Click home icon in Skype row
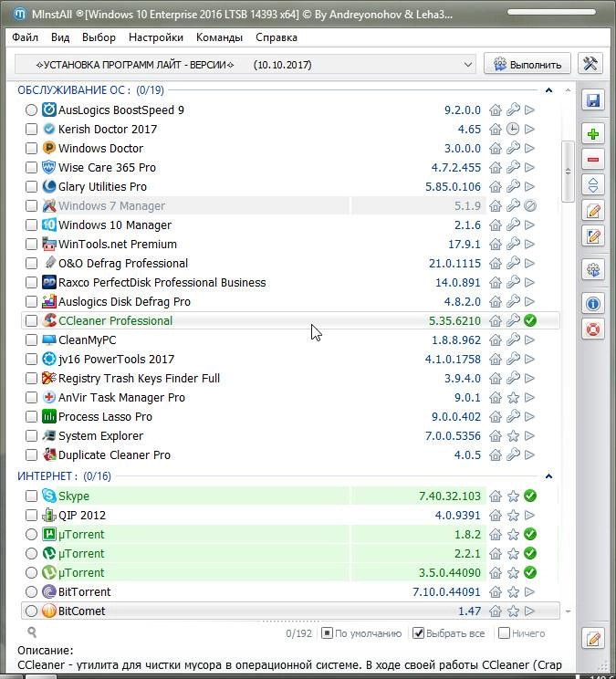Screen dimensions: 616x679 496,496
